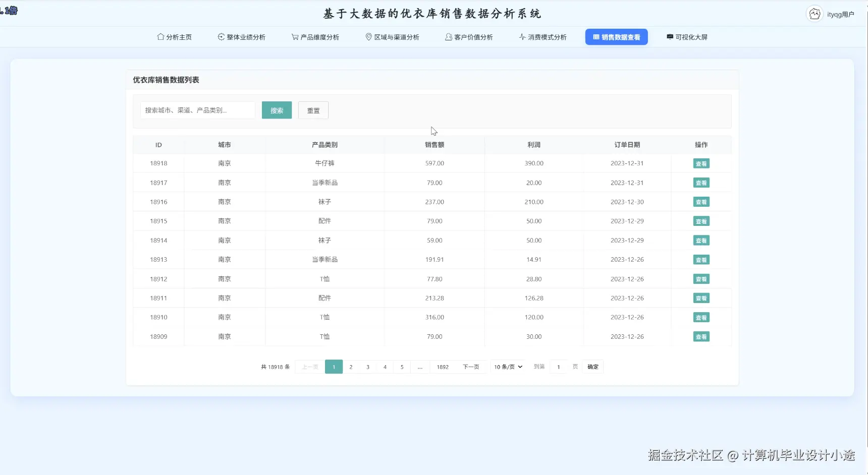Click the profit value 390.00 cell
The height and width of the screenshot is (475, 868).
534,163
